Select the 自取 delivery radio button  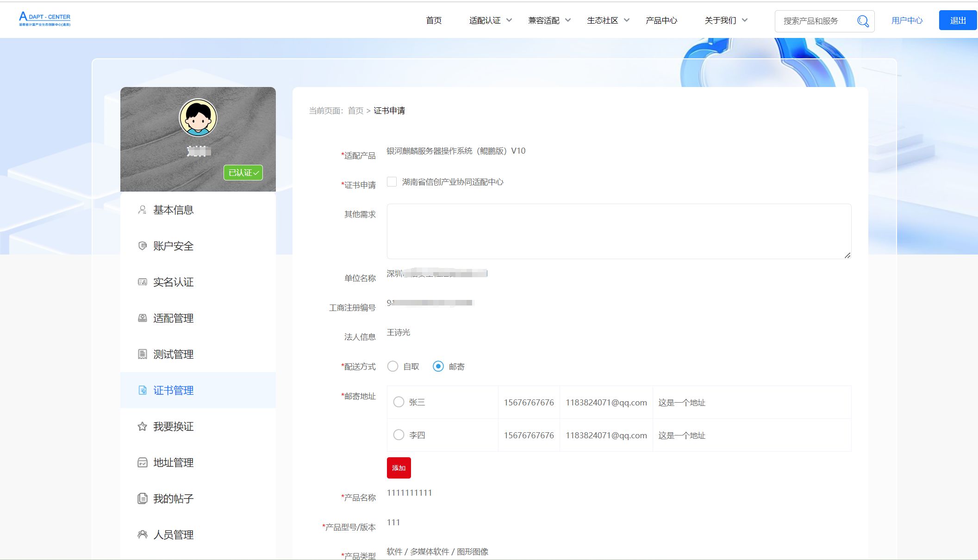pos(392,367)
